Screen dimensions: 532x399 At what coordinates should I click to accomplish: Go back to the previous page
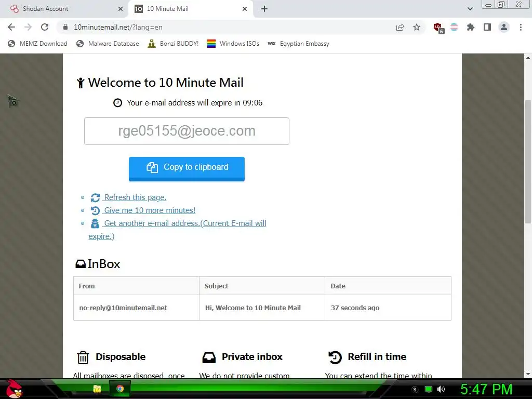coord(11,27)
